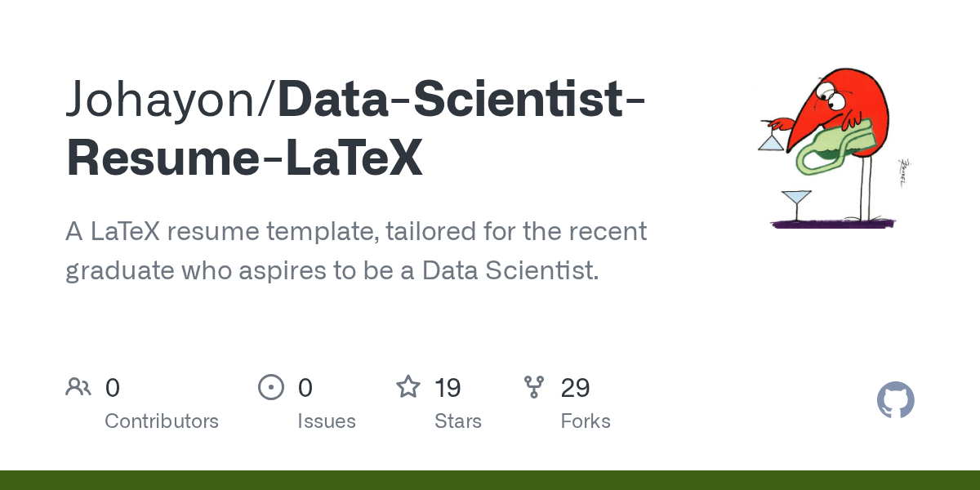The image size is (980, 490).
Task: Click the Issues label
Action: pos(327,421)
